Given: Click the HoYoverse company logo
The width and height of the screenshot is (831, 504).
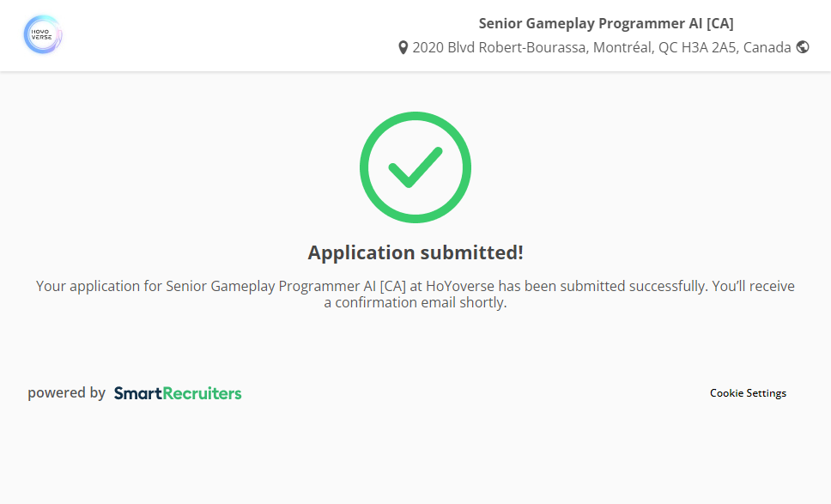Looking at the screenshot, I should click(43, 35).
